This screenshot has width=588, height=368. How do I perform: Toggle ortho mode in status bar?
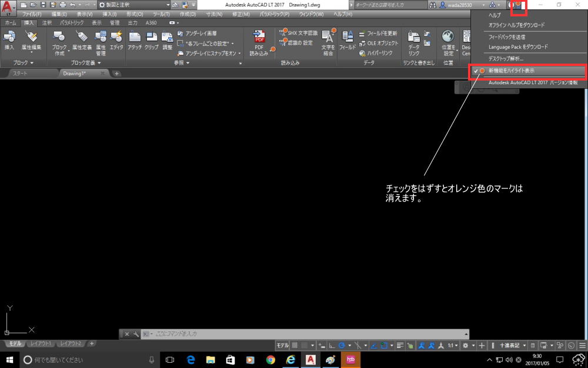click(x=332, y=346)
